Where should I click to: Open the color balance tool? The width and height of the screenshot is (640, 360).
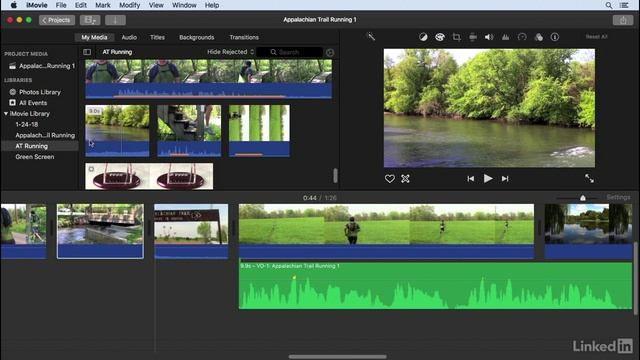coord(423,37)
